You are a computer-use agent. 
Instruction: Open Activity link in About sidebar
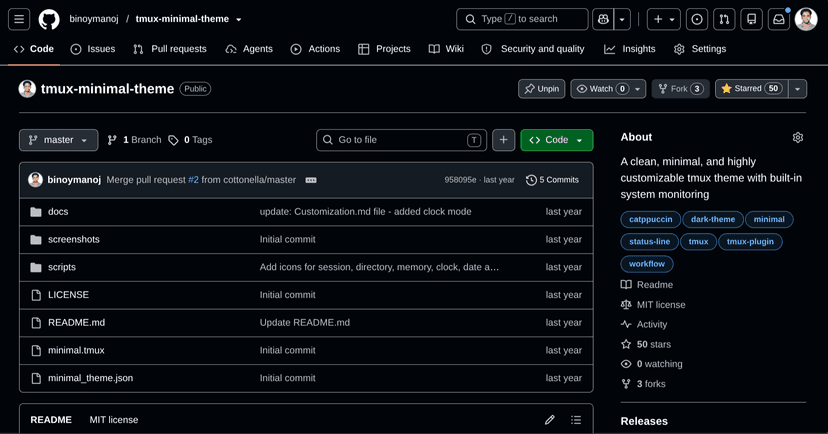(644, 325)
